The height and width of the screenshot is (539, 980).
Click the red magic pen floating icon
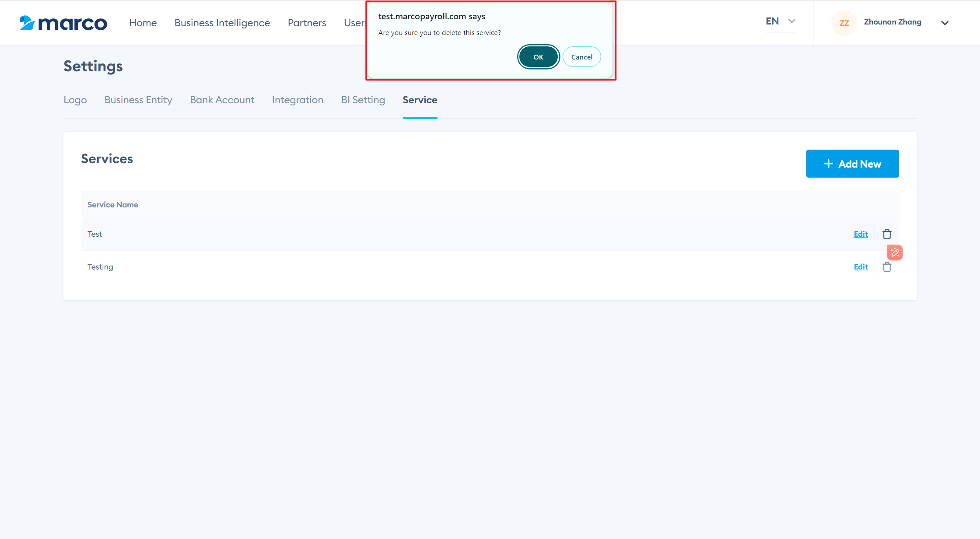click(x=895, y=252)
